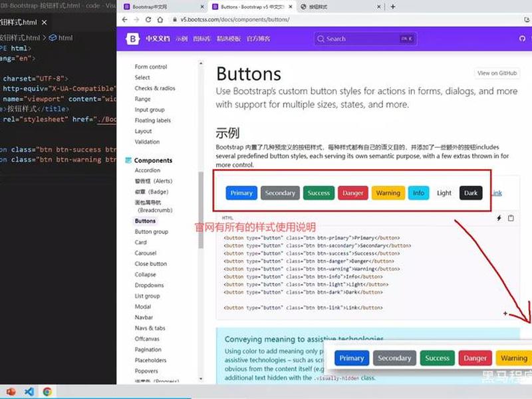Viewport: 532px width, 399px height.
Task: Click the blue Primary button in example
Action: coord(241,193)
